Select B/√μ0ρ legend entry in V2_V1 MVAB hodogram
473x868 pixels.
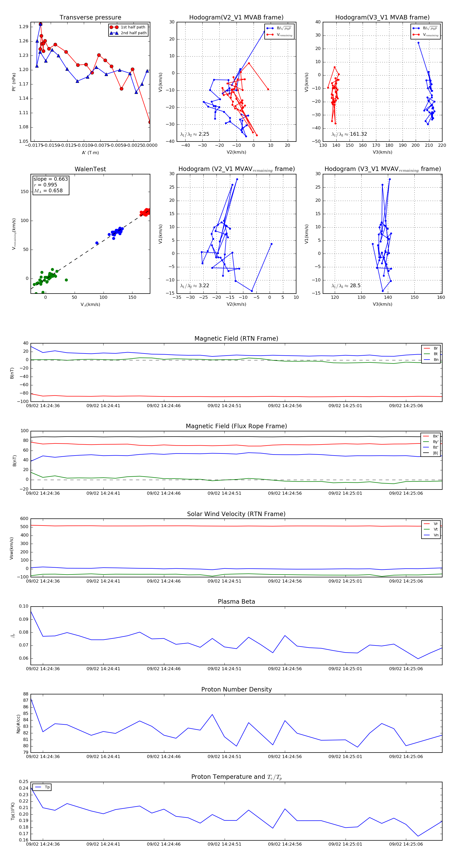pyautogui.click(x=279, y=28)
